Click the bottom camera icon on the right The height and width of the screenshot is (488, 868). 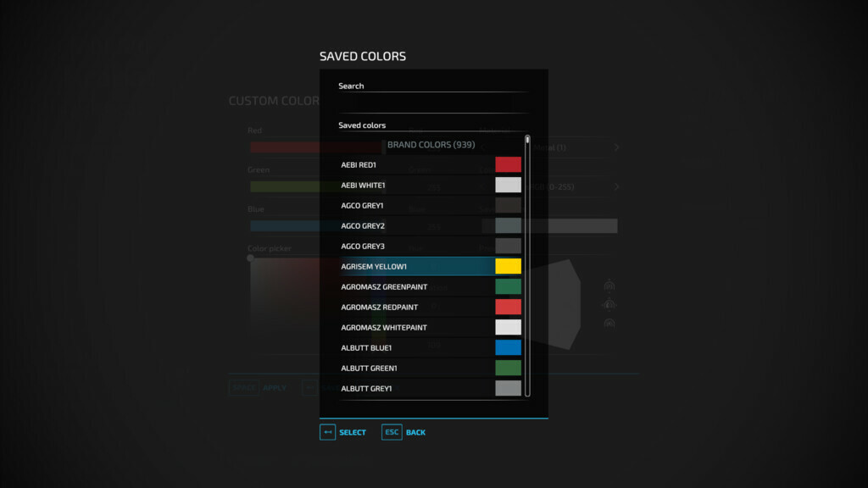point(609,324)
